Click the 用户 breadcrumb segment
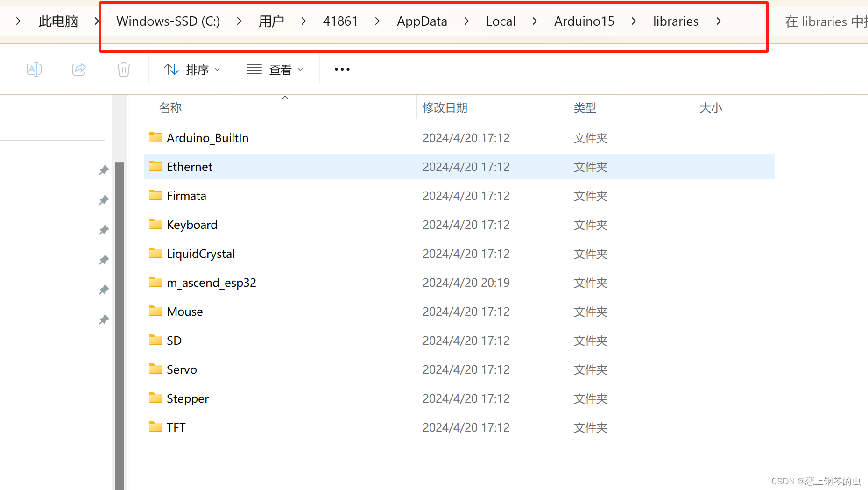The height and width of the screenshot is (490, 868). [271, 21]
